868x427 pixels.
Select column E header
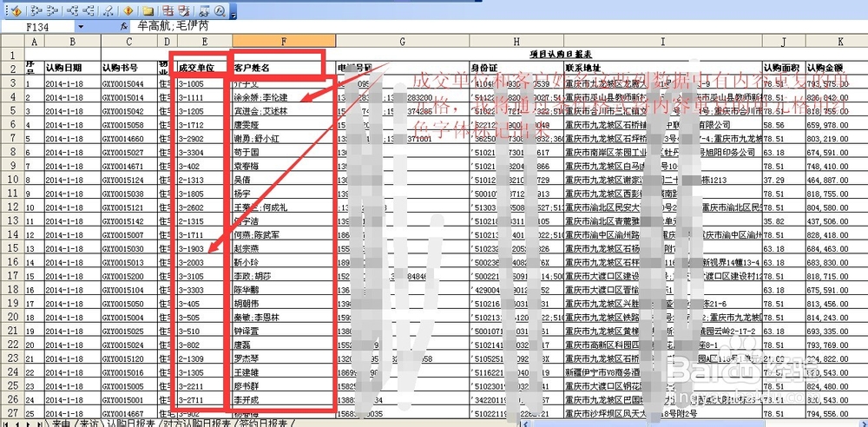205,41
